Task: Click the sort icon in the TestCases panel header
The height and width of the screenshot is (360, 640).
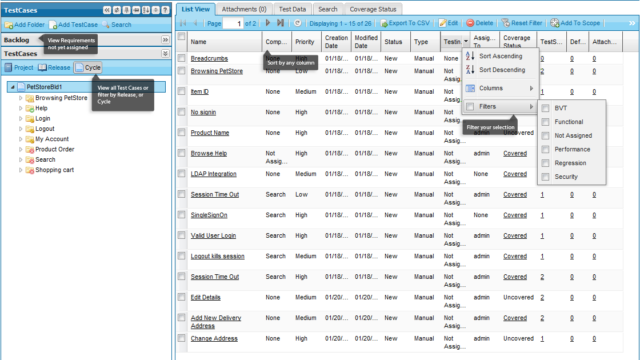Action: [146, 10]
